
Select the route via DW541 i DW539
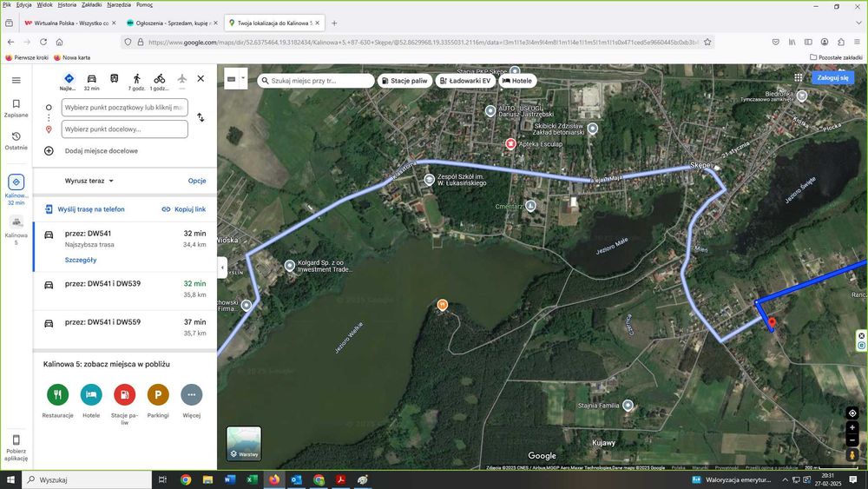(x=125, y=289)
